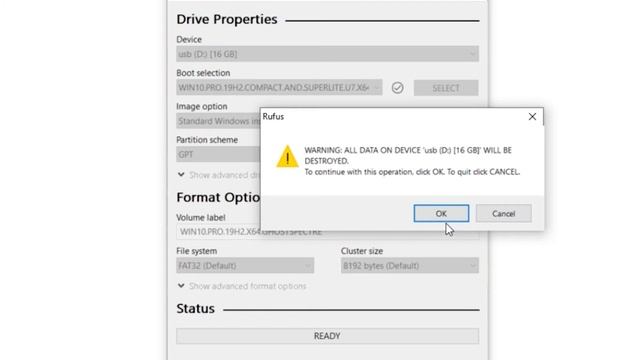640x360 pixels.
Task: Click the warning message text
Action: [412, 161]
